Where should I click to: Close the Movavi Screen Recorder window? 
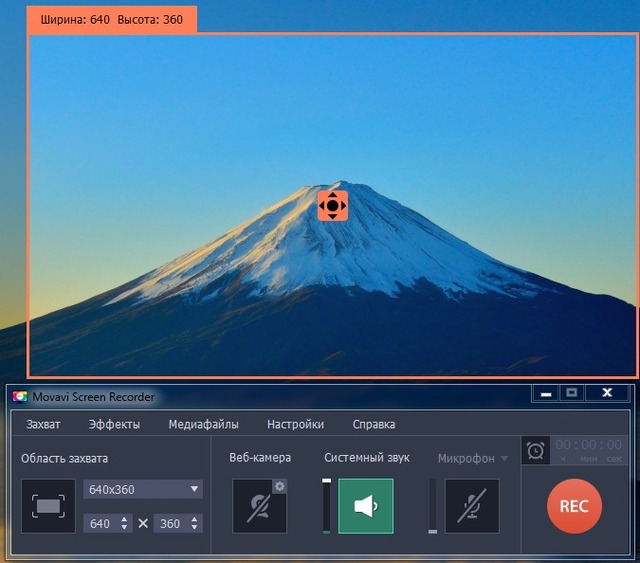(607, 393)
